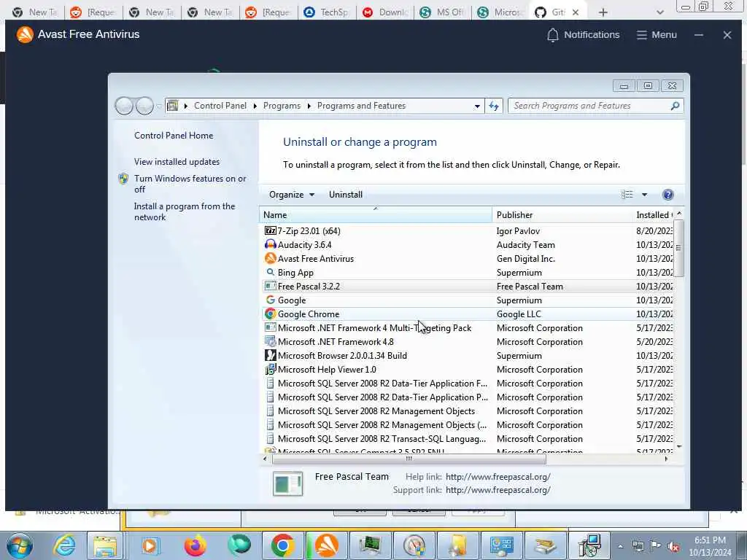Open Windows Start orb
747x560 pixels.
(x=20, y=545)
